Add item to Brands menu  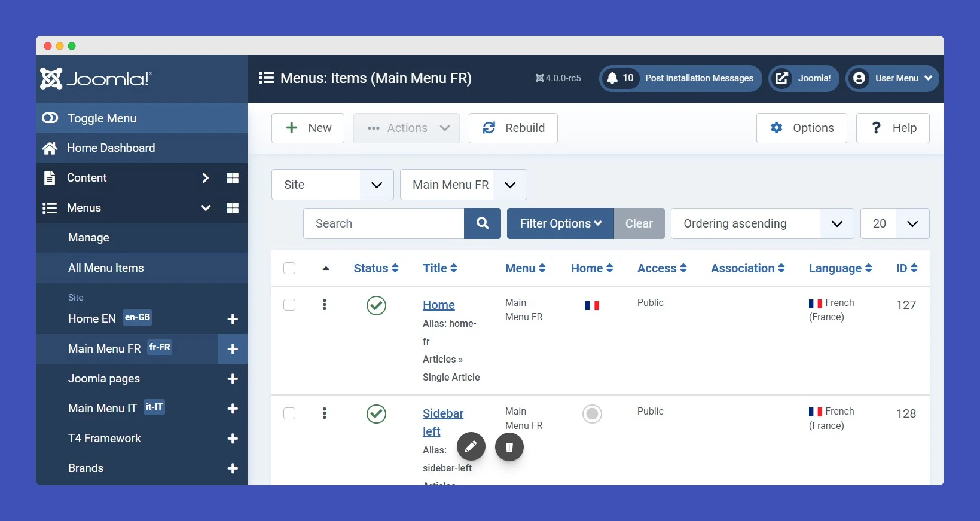(233, 468)
